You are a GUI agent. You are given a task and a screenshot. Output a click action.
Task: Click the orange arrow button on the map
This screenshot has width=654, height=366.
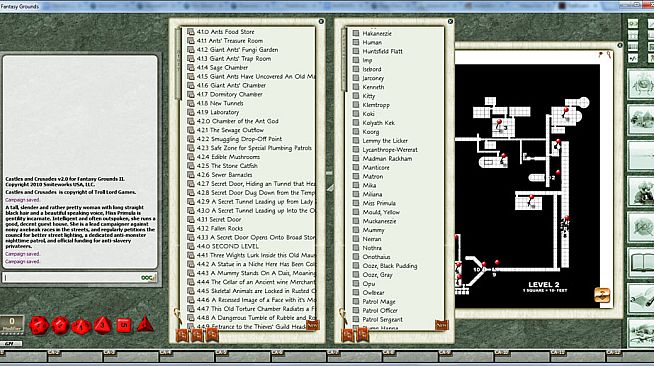click(602, 295)
